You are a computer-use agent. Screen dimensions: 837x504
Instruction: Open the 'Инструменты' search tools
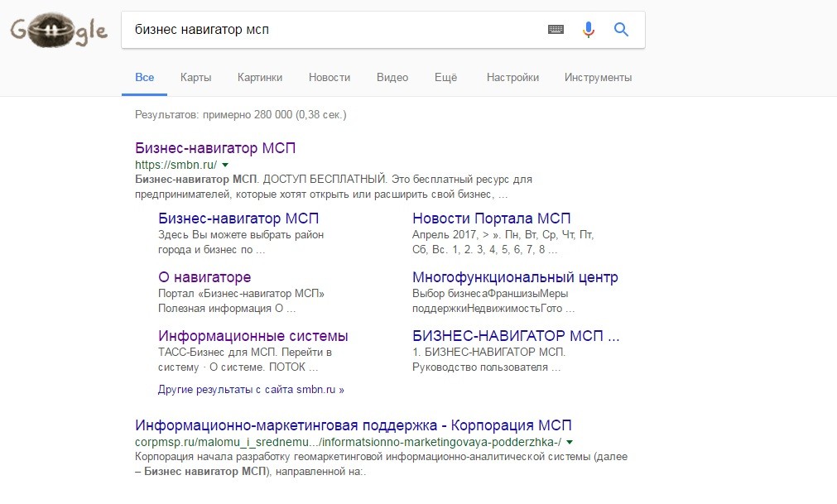598,77
